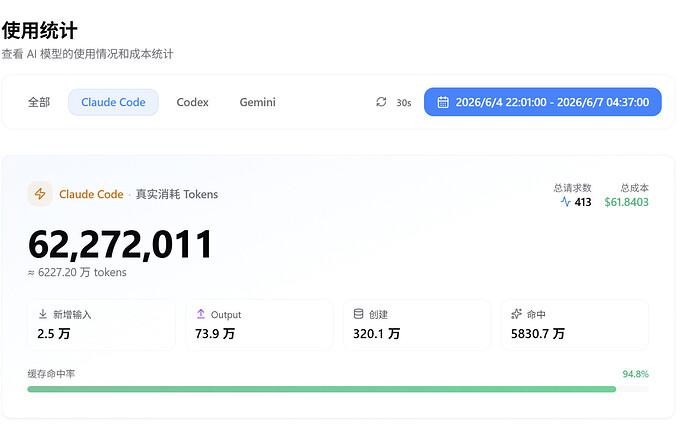Click the refresh icon beside 30s

pyautogui.click(x=381, y=102)
